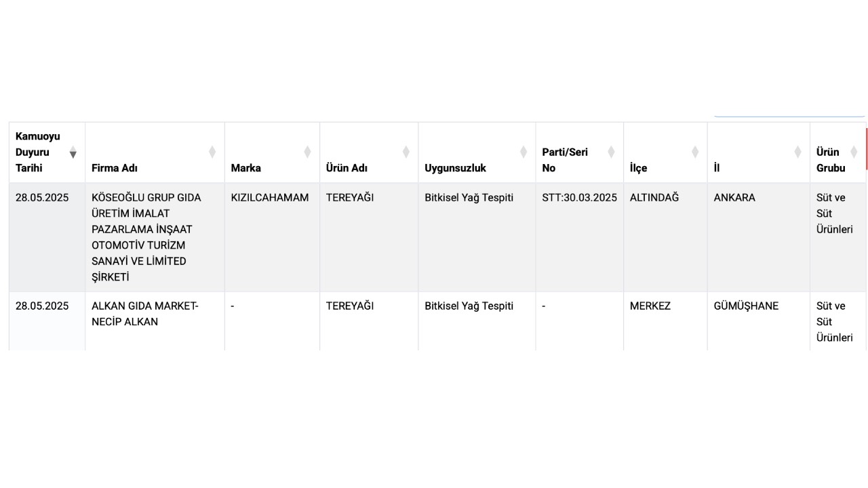Click the Ürün Adı sort arrows
This screenshot has height=488, width=868.
pos(406,152)
